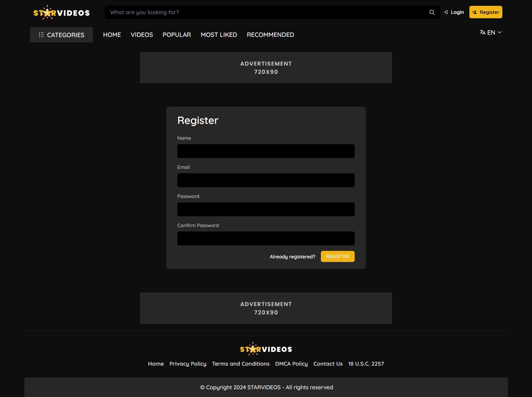The height and width of the screenshot is (397, 532).
Task: Go to the Home nav tab
Action: 112,35
